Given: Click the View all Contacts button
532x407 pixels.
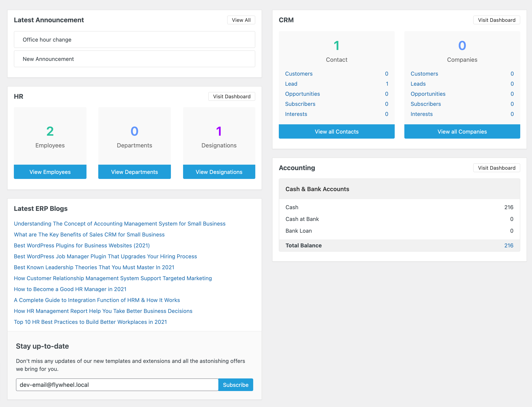Looking at the screenshot, I should 337,131.
